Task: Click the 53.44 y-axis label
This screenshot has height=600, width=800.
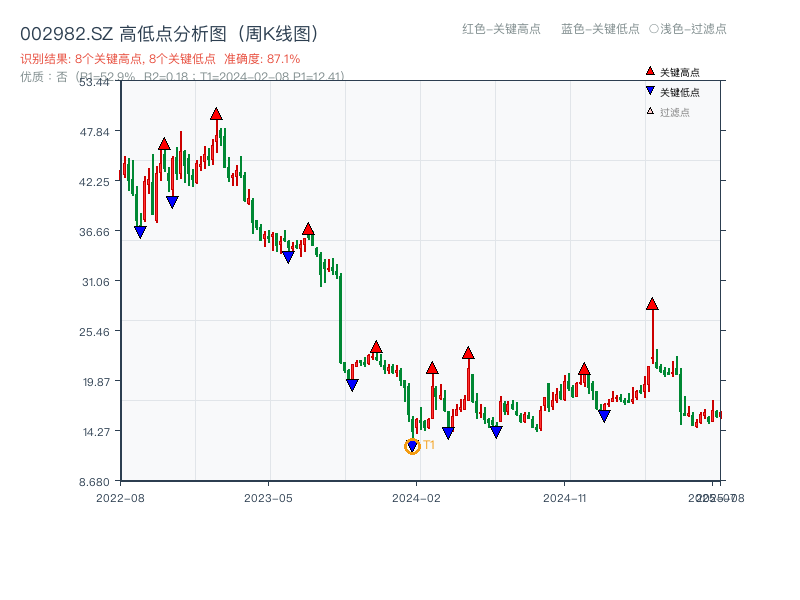Action: (x=94, y=82)
